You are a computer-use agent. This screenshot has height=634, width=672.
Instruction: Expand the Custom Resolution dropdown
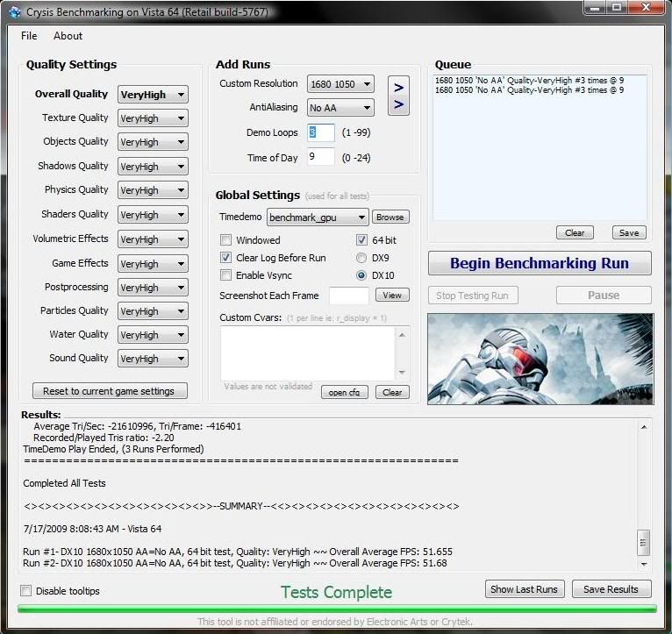[x=340, y=84]
